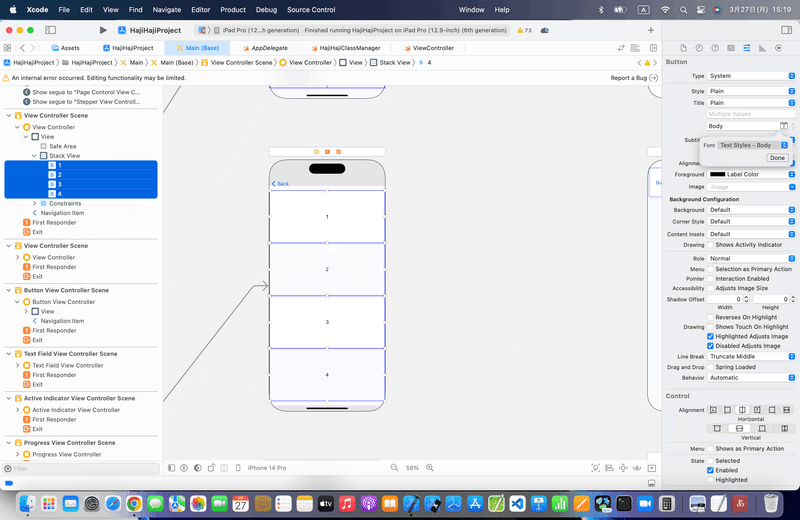Switch to the ViewController tab
This screenshot has height=520, width=800.
coord(429,48)
